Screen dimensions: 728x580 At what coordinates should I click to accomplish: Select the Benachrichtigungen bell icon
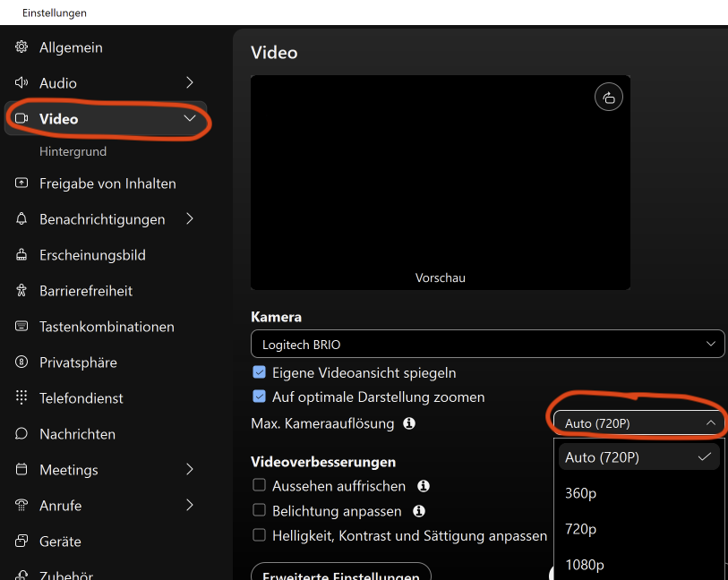tap(21, 218)
